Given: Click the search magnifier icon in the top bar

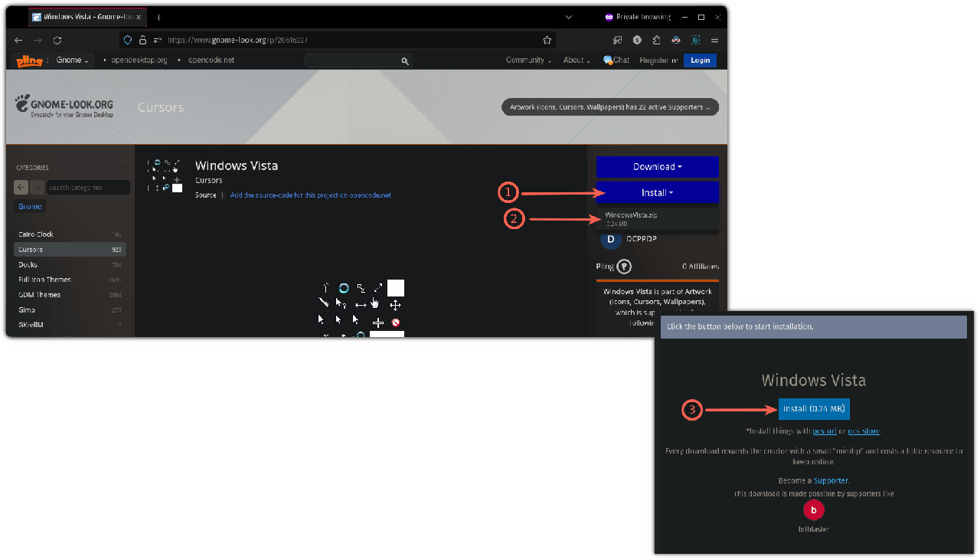Looking at the screenshot, I should tap(404, 61).
